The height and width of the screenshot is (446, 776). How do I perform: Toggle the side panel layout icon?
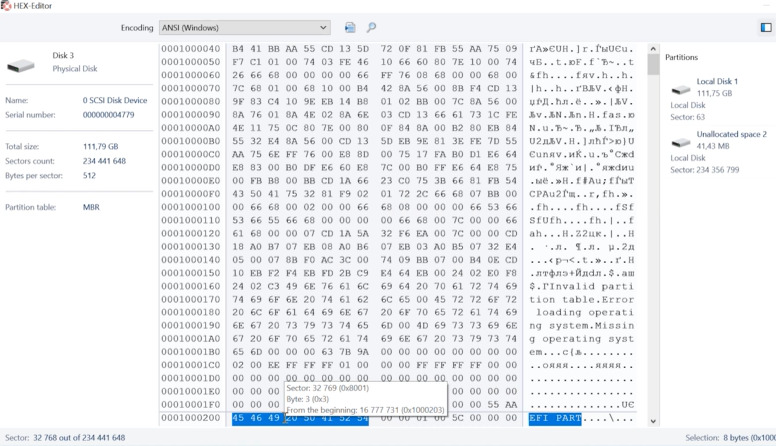tap(766, 28)
